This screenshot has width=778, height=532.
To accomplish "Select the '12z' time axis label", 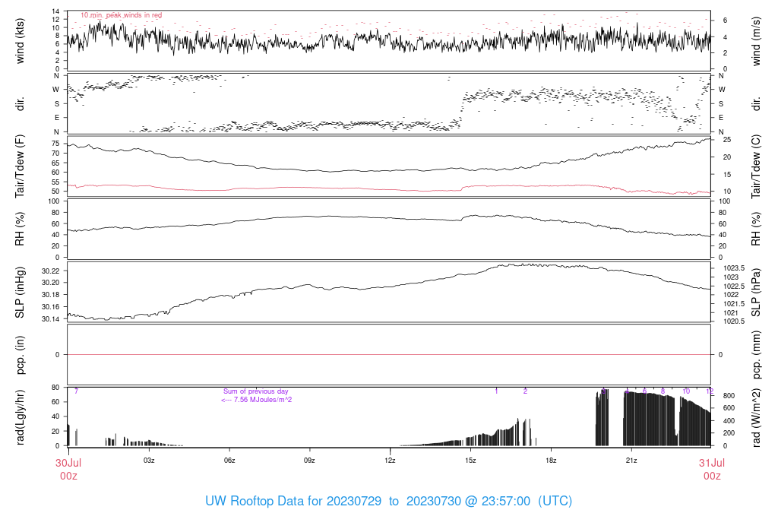I will pos(390,461).
